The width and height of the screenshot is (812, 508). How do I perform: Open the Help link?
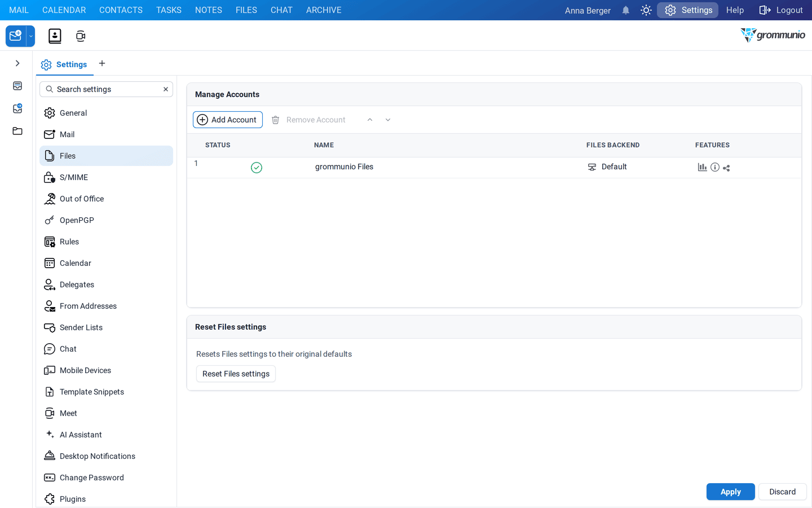pyautogui.click(x=735, y=10)
